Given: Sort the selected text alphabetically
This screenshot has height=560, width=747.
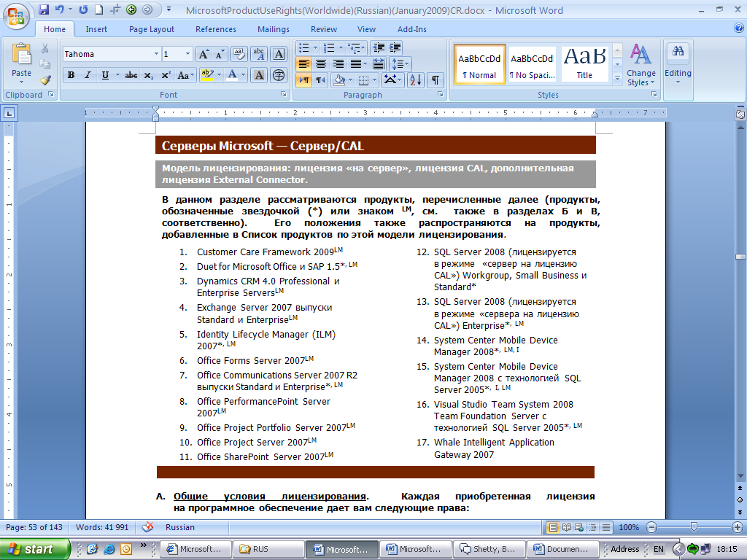Looking at the screenshot, I should [415, 80].
